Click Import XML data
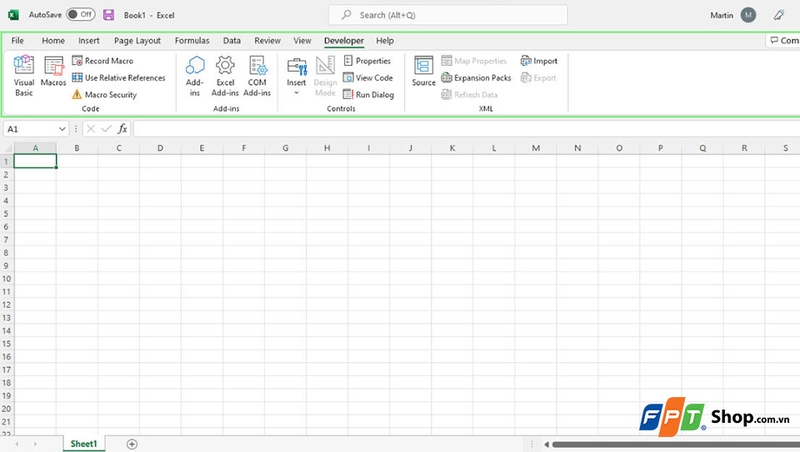Viewport: 800px width, 452px height. 539,61
